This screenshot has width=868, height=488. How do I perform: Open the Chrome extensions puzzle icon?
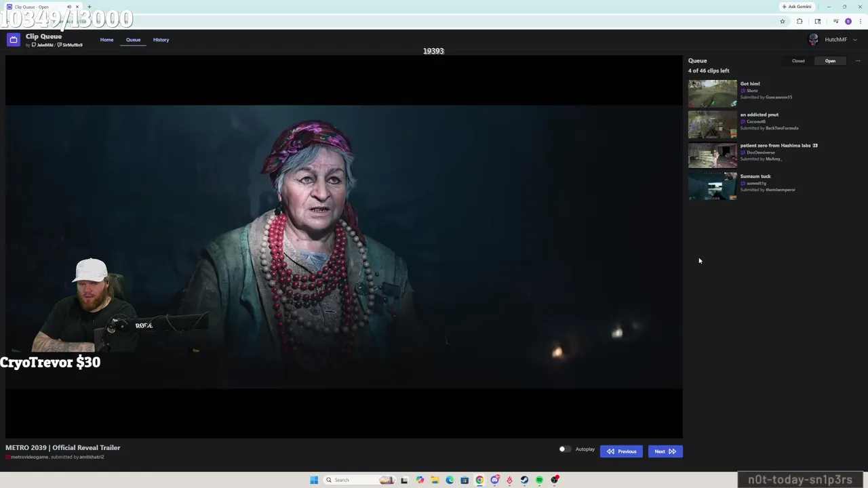[x=800, y=22]
